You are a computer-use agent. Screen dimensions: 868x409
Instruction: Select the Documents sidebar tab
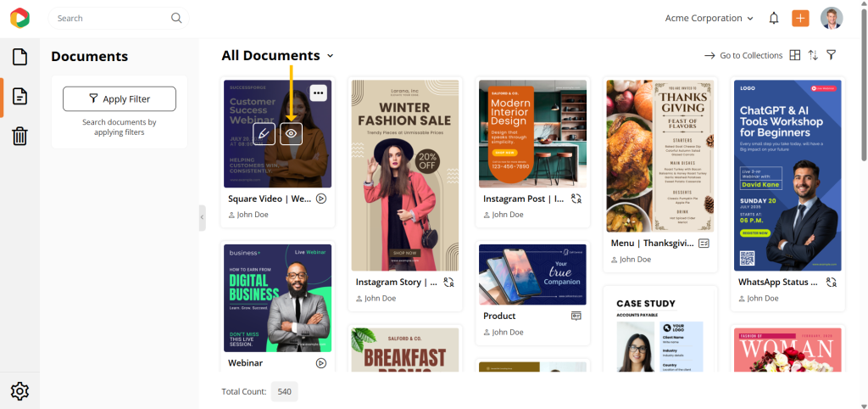(x=19, y=97)
